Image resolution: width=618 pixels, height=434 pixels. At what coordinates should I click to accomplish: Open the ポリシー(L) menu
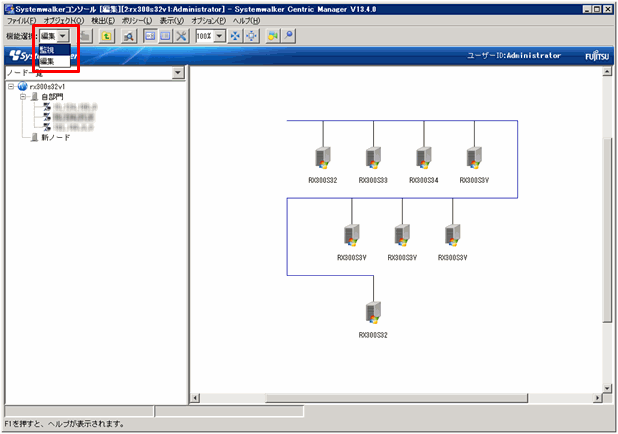click(x=137, y=20)
